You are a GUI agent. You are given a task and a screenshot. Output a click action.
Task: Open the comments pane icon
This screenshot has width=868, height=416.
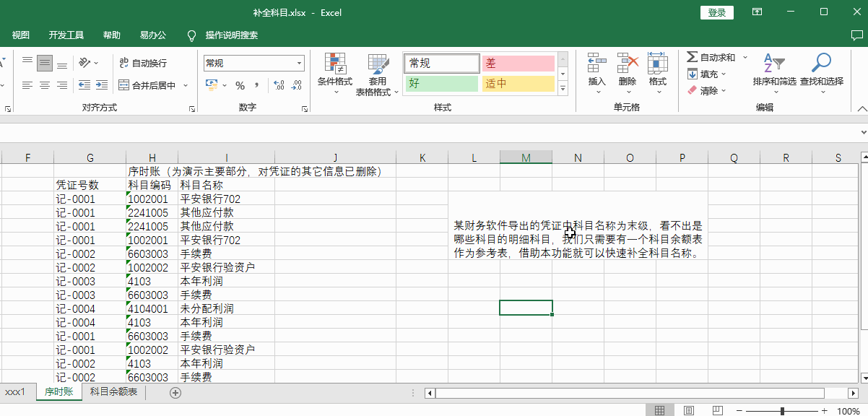856,35
